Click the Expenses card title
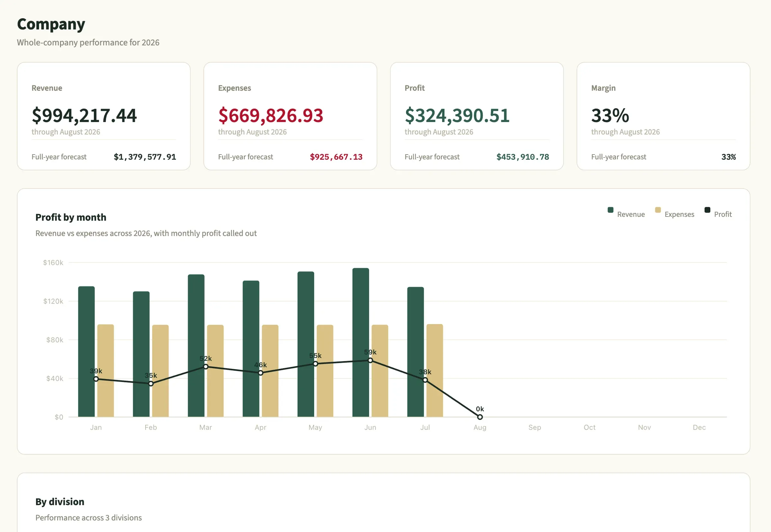Viewport: 771px width, 532px height. pos(234,88)
